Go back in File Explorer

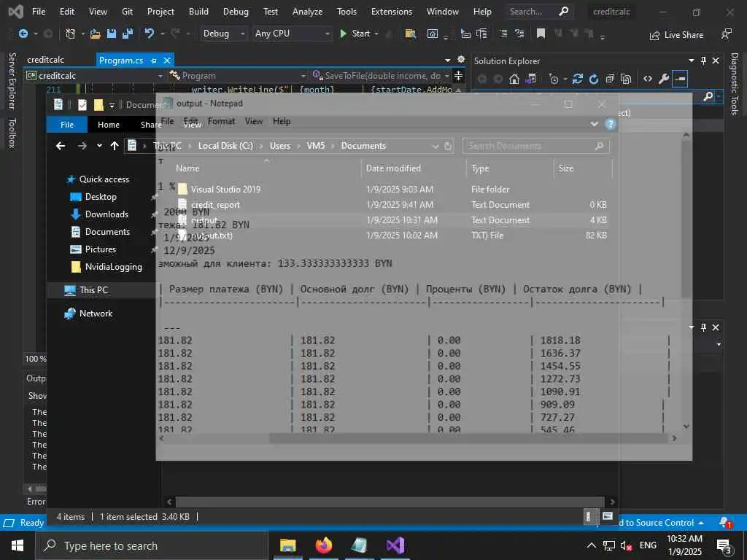(61, 146)
